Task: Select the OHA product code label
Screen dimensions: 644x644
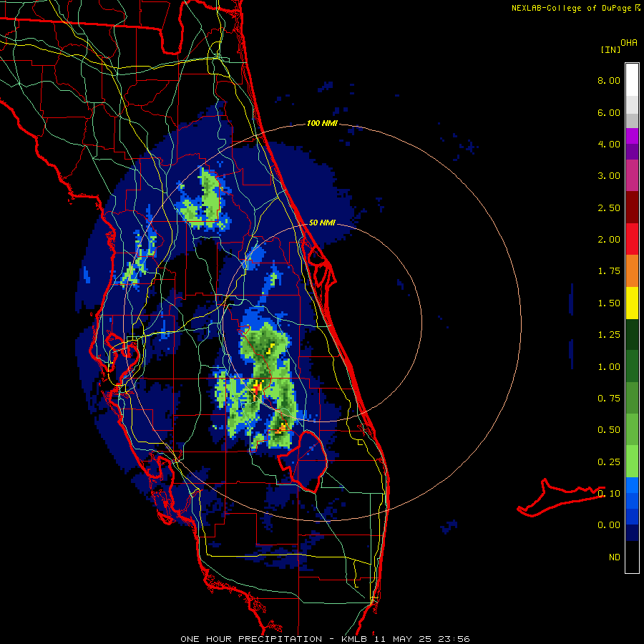Action: pos(628,43)
